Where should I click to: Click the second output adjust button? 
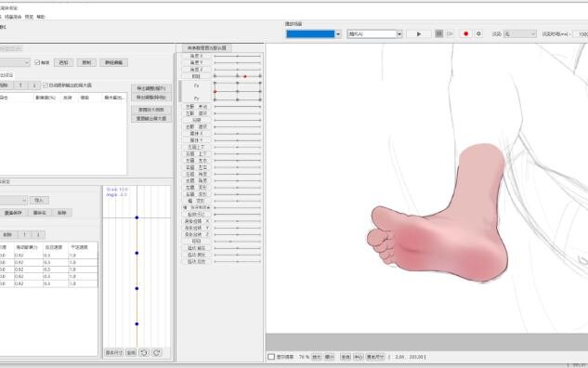[151, 98]
